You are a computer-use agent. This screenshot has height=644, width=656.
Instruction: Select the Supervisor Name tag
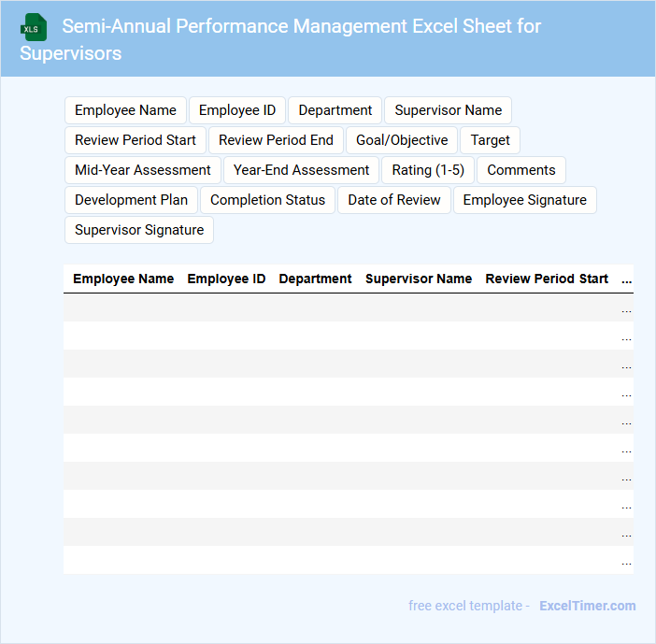point(448,110)
